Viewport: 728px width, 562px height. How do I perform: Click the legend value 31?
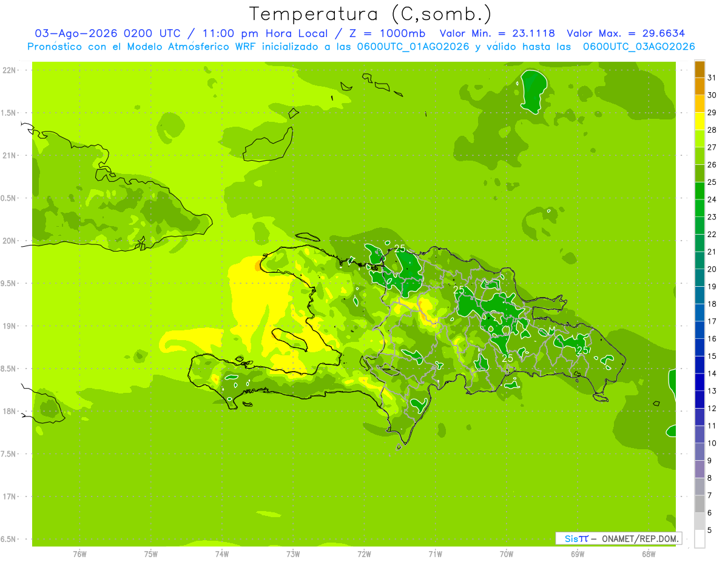click(x=712, y=78)
